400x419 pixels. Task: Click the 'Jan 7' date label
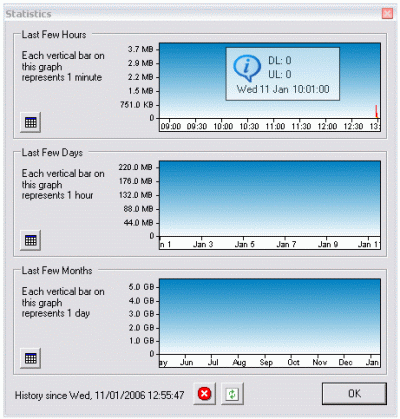point(286,244)
